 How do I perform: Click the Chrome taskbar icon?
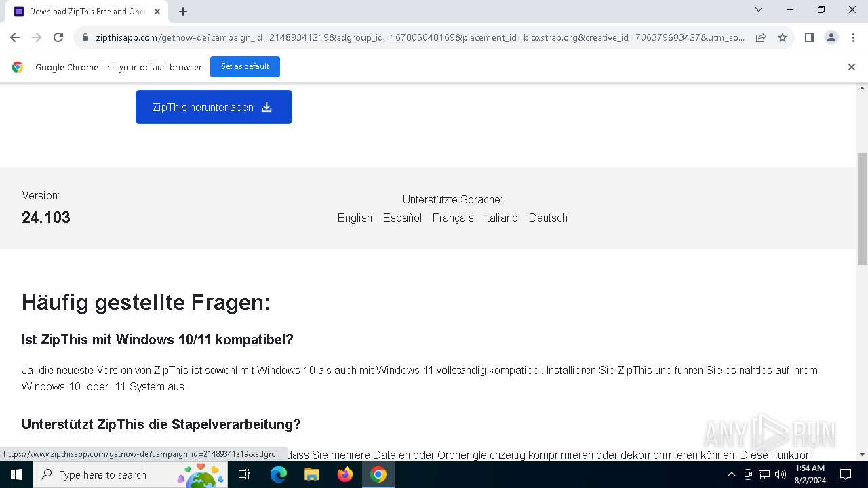tap(378, 474)
